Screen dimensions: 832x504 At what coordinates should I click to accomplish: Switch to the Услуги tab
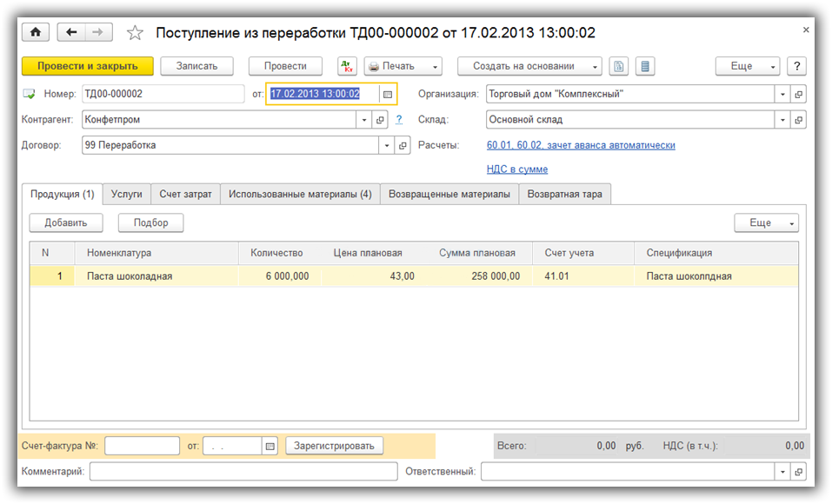[x=127, y=195]
